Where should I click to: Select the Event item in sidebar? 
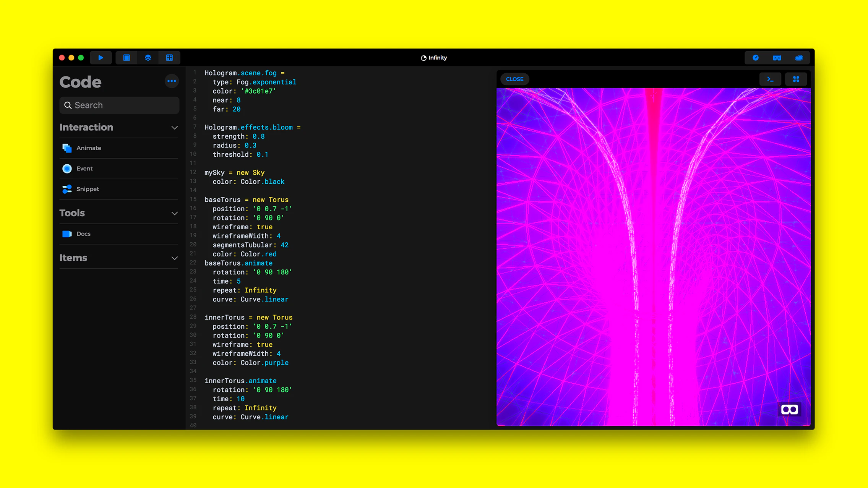84,169
